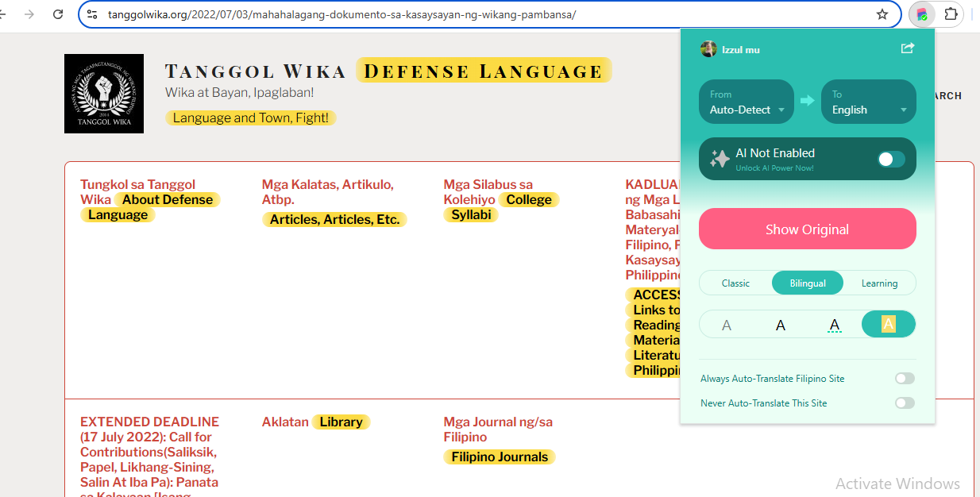This screenshot has height=497, width=980.
Task: Click the translator extension icon in toolbar
Action: click(x=921, y=14)
